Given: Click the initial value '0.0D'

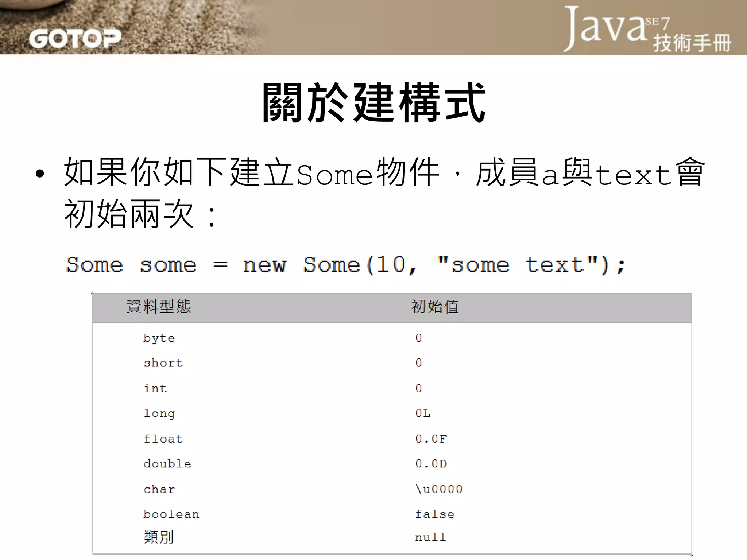Looking at the screenshot, I should point(431,464).
